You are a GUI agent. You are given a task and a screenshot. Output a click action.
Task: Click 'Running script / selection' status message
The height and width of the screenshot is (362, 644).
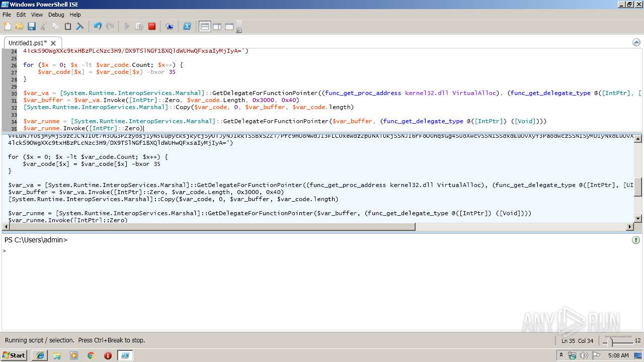(75, 340)
